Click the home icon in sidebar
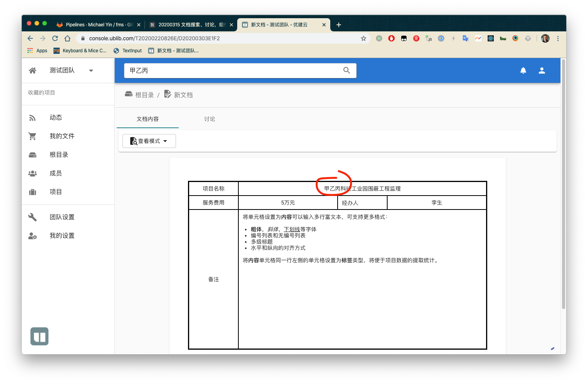The height and width of the screenshot is (383, 588). click(x=33, y=70)
